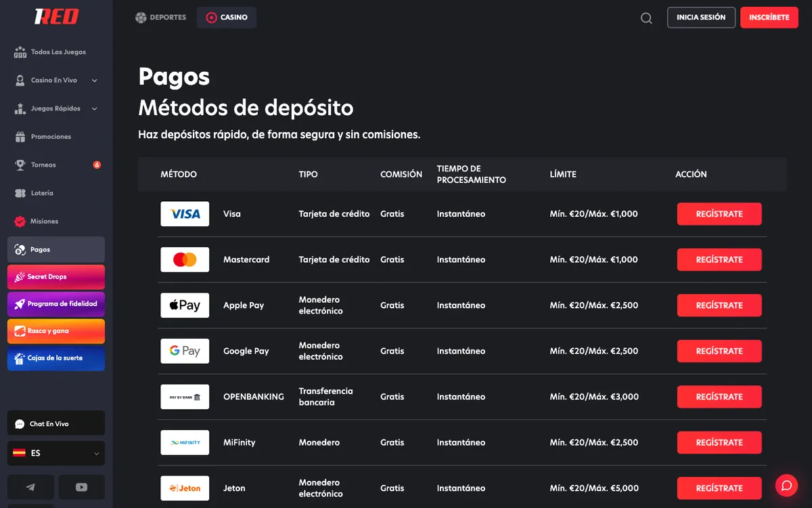Click the Métodos de depósito heading
The width and height of the screenshot is (812, 508).
pos(246,108)
